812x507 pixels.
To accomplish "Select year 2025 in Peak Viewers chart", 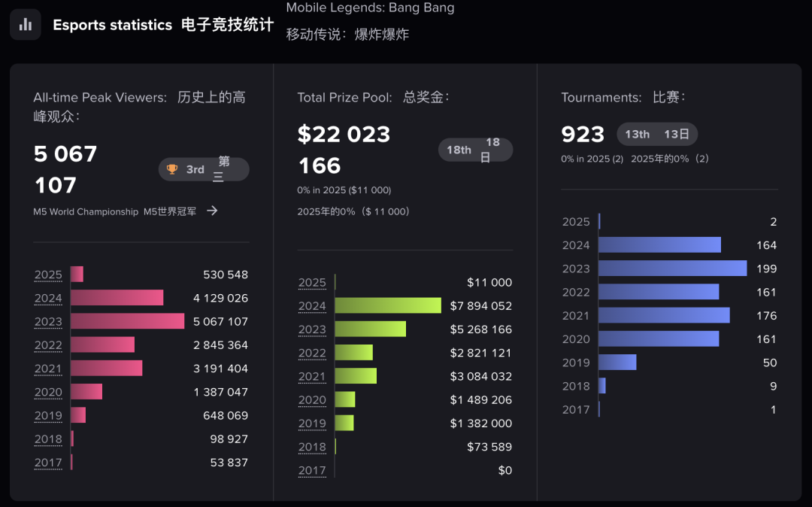I will (48, 275).
